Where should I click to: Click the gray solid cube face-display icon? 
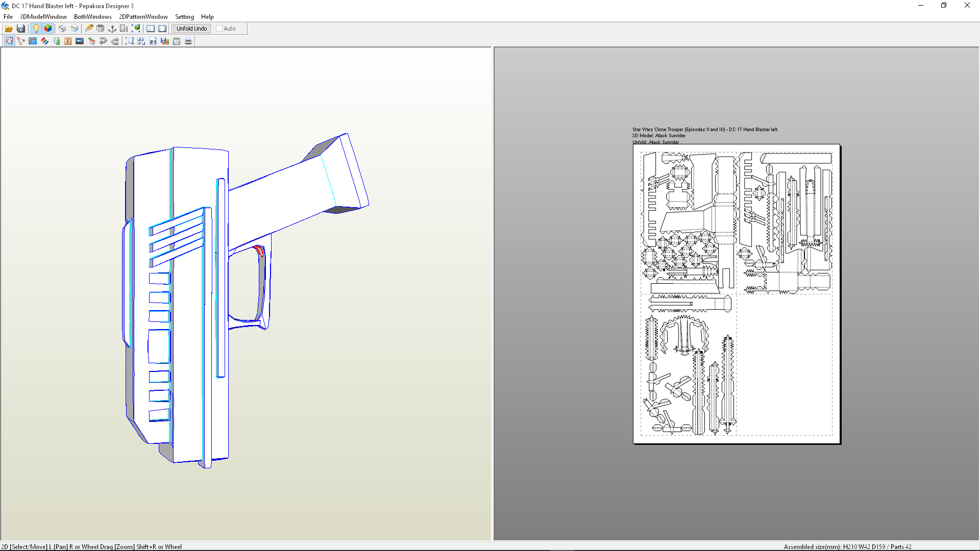[62, 29]
